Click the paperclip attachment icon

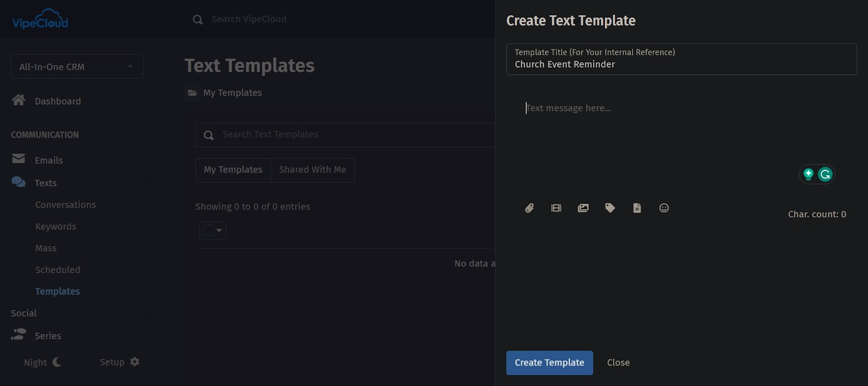(529, 208)
